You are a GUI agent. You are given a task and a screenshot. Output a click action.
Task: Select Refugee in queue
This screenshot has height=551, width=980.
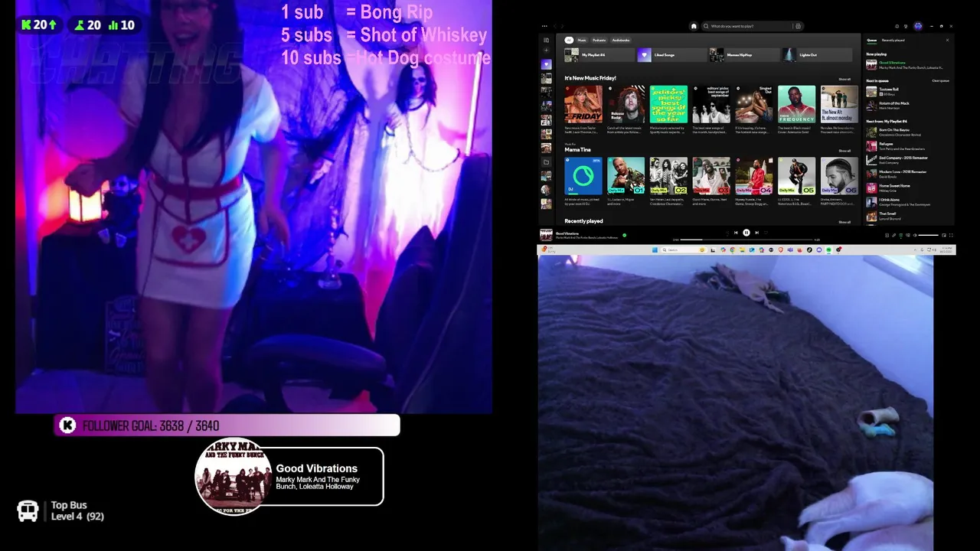(x=908, y=146)
